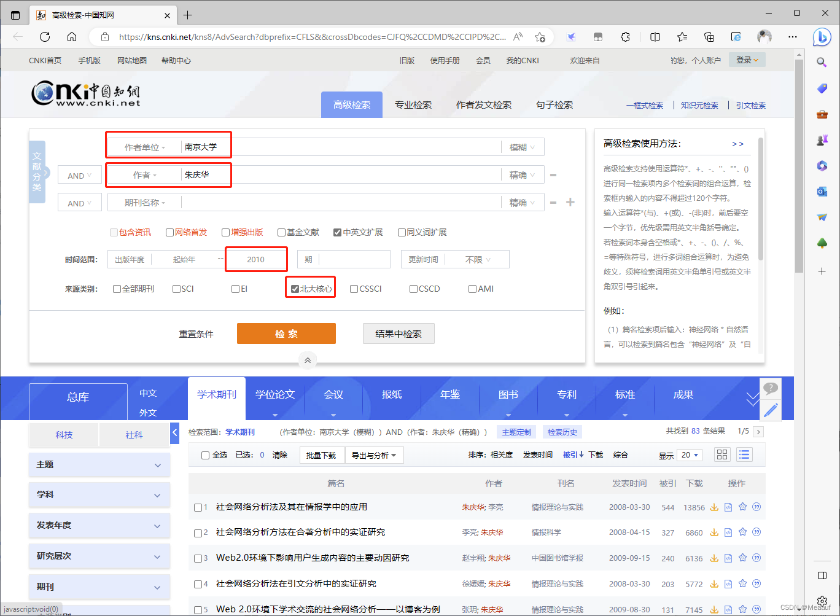Image resolution: width=840 pixels, height=616 pixels.
Task: Open 作者 field type dropdown
Action: pos(145,175)
